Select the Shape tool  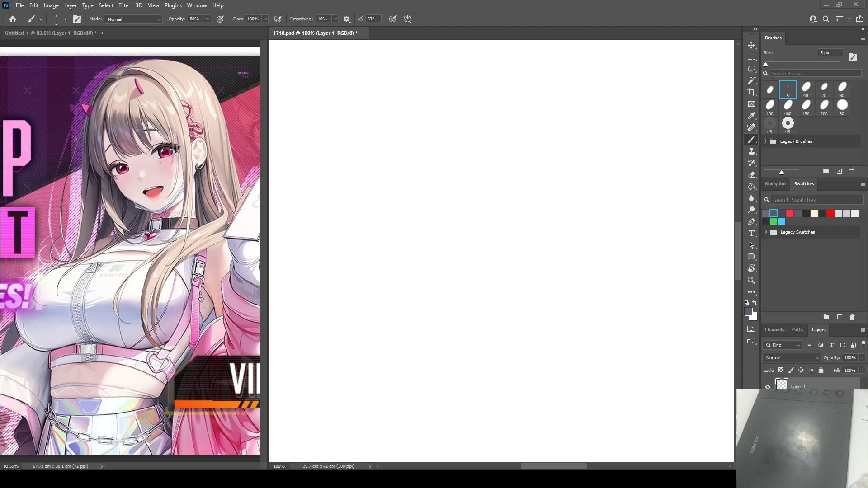(x=751, y=257)
